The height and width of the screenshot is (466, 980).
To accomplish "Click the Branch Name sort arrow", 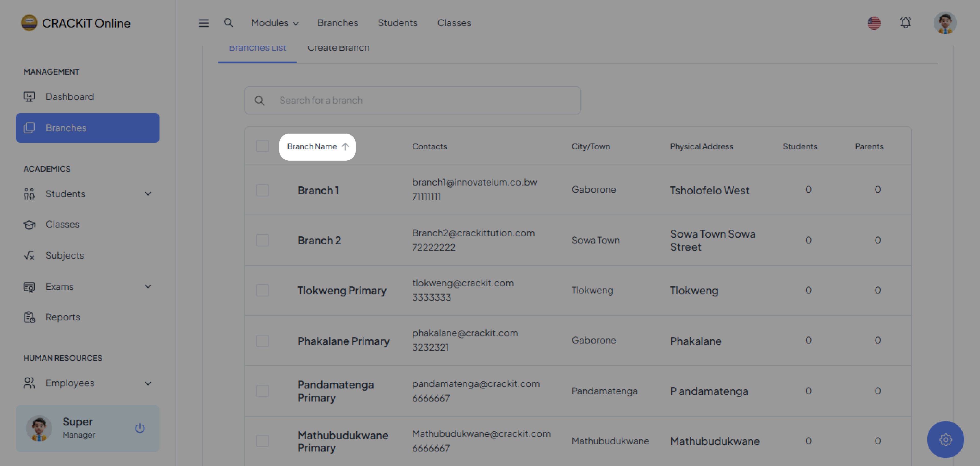I will tap(345, 147).
